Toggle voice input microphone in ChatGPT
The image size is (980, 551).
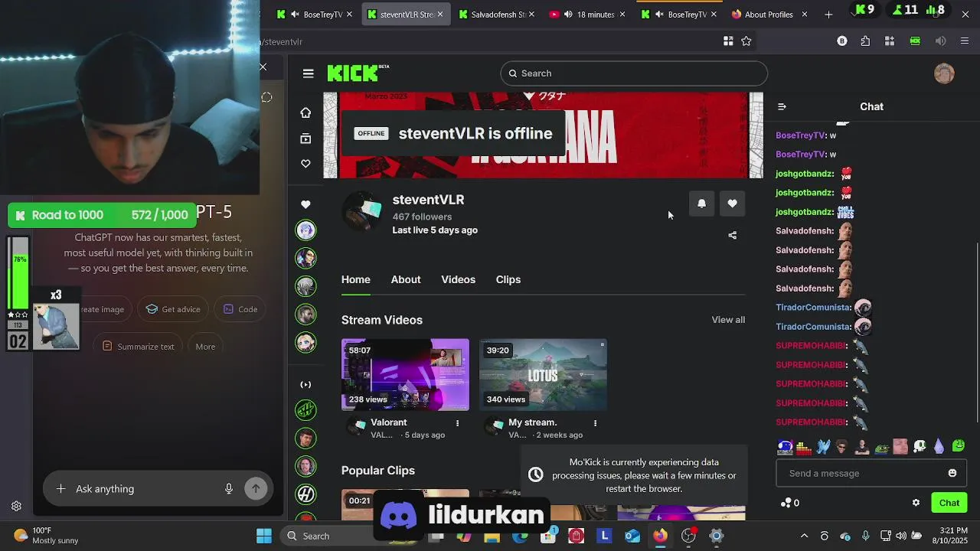[x=229, y=489]
